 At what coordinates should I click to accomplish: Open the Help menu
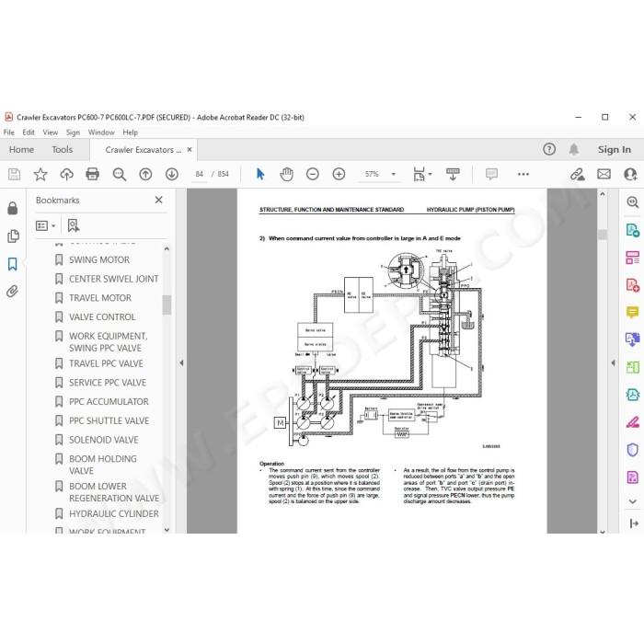point(131,132)
